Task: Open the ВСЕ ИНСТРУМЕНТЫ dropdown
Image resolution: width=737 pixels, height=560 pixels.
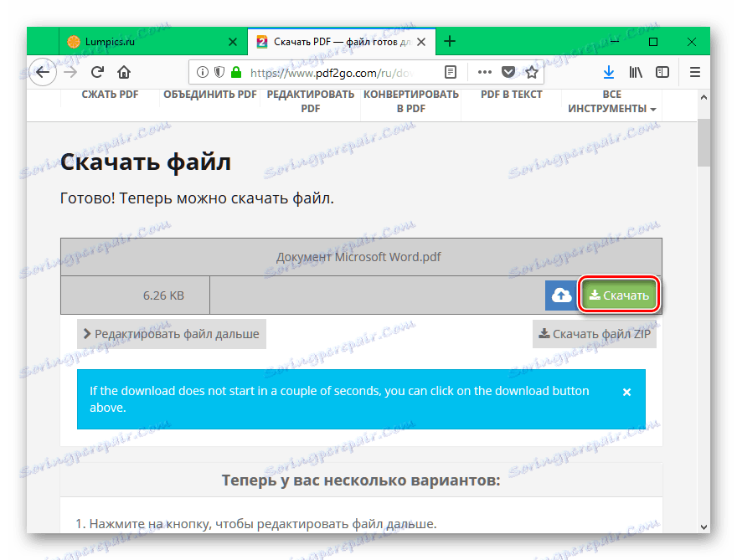Action: [611, 100]
